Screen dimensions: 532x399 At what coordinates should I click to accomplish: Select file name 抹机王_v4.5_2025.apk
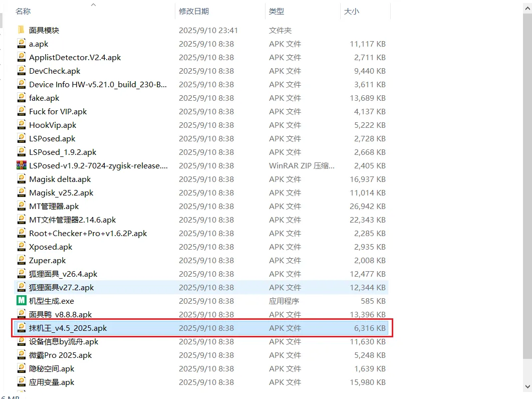point(68,328)
